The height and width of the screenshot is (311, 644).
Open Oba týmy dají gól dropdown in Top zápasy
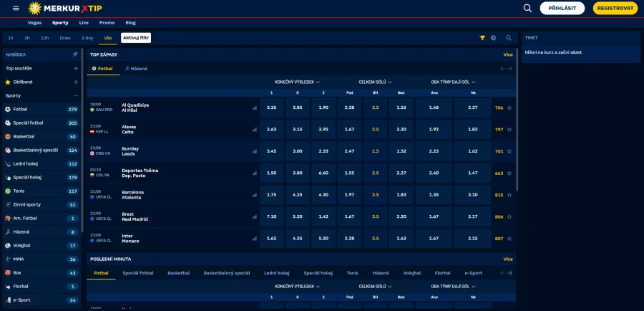(x=453, y=82)
